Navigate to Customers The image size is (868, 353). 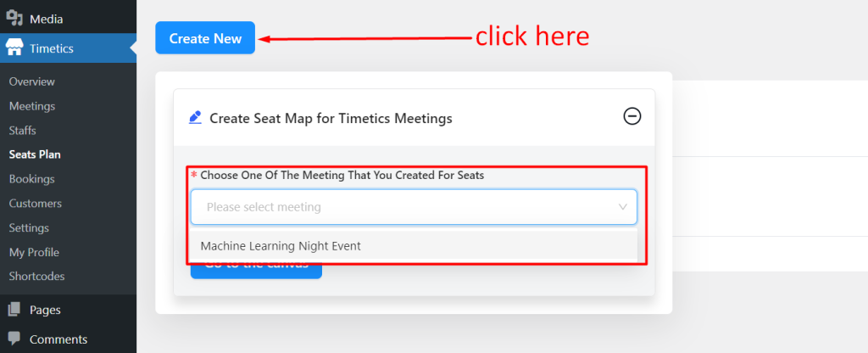[x=36, y=204]
